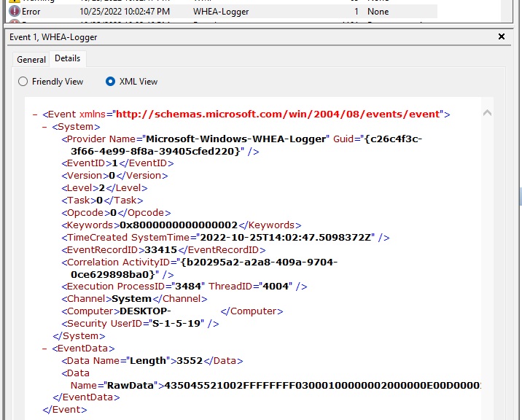Collapse the System XML node
Viewport: 522px width, 420px height.
(x=45, y=127)
